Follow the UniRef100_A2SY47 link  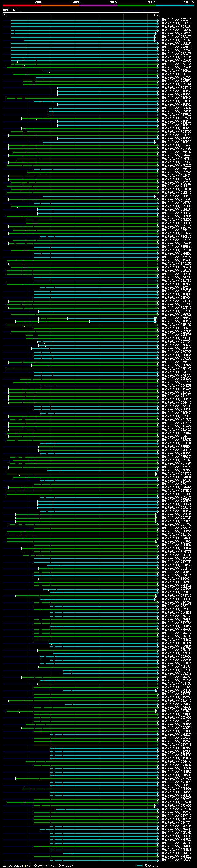click(x=177, y=40)
